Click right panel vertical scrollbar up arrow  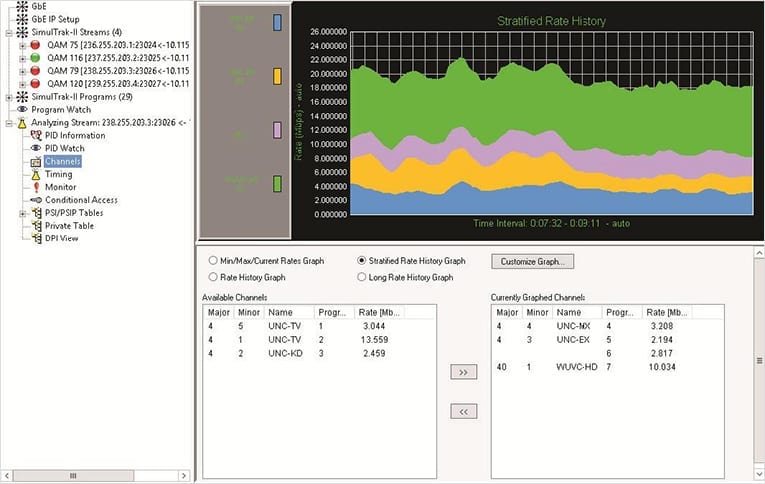pos(759,253)
